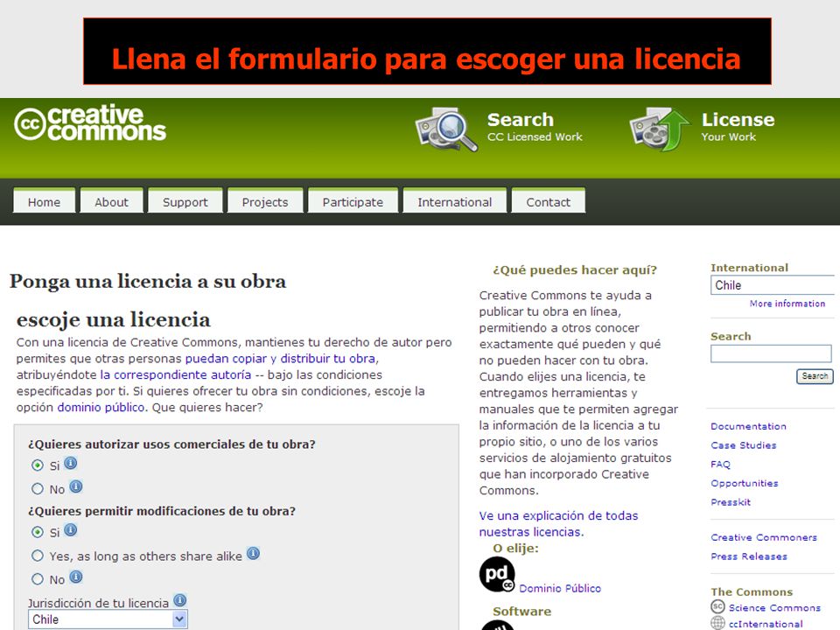Open the Creative Commoners link
840x630 pixels.
click(764, 537)
